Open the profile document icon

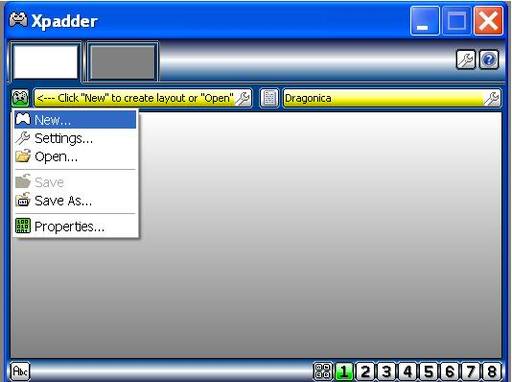pyautogui.click(x=269, y=98)
